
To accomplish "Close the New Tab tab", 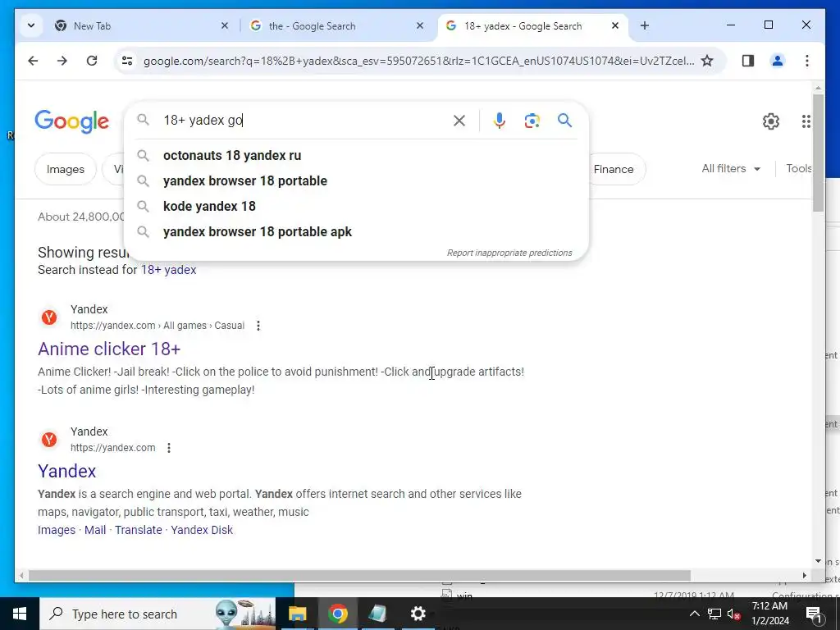I will [225, 25].
